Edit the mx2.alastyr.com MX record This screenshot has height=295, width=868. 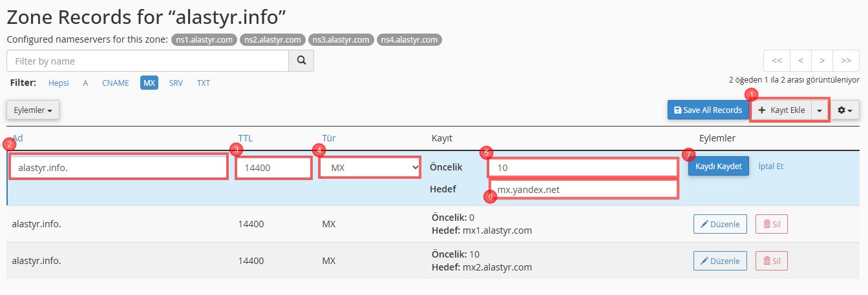click(720, 261)
